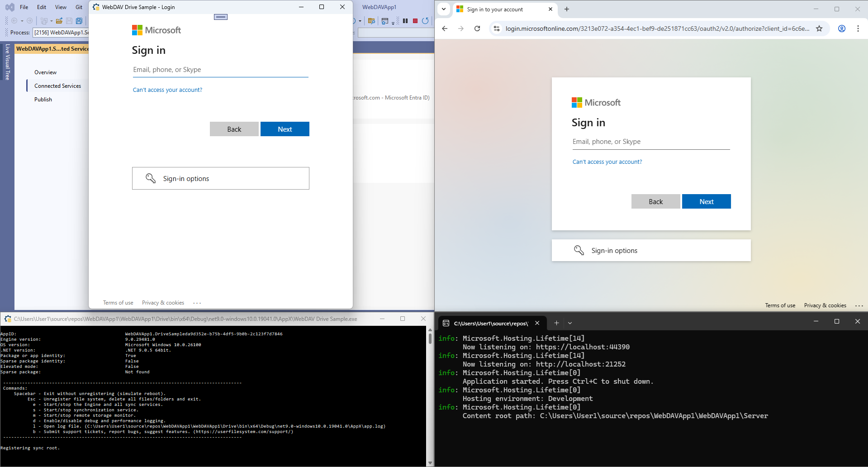The width and height of the screenshot is (868, 467).
Task: Click the scroll-up arrow in console window
Action: pyautogui.click(x=430, y=329)
